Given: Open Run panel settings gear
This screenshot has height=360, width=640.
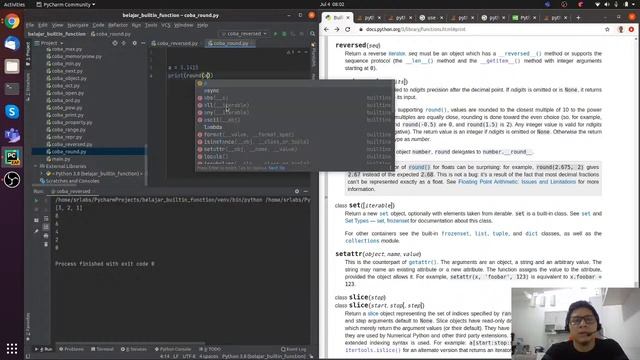Looking at the screenshot, I should 297,191.
